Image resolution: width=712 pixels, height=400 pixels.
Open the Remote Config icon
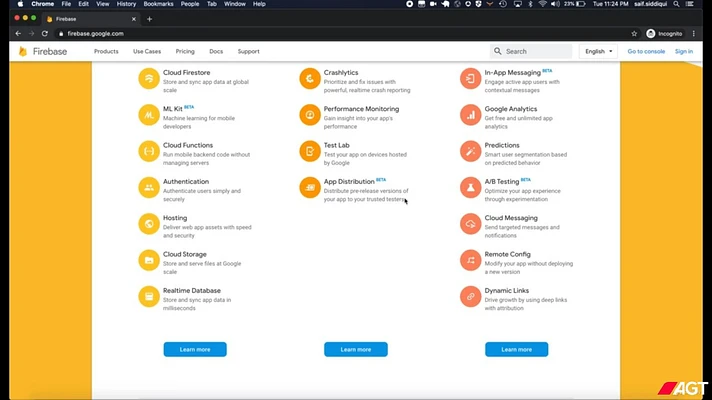pos(470,260)
